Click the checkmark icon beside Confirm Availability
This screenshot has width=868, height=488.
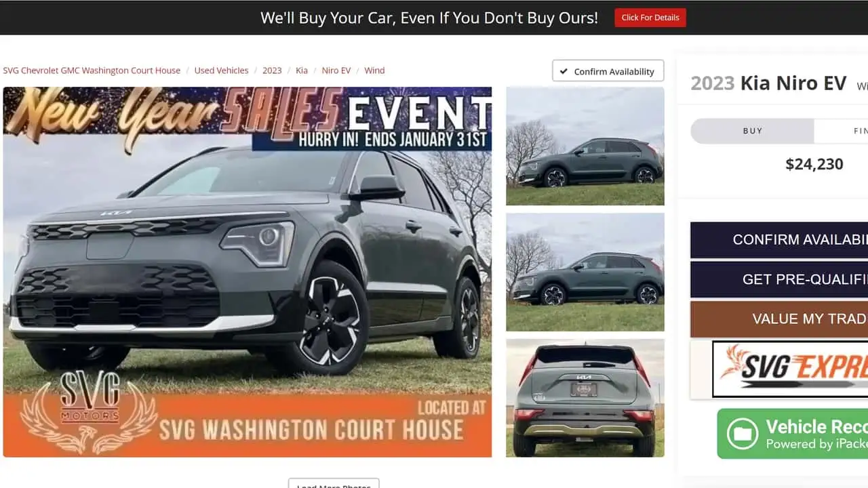(564, 71)
